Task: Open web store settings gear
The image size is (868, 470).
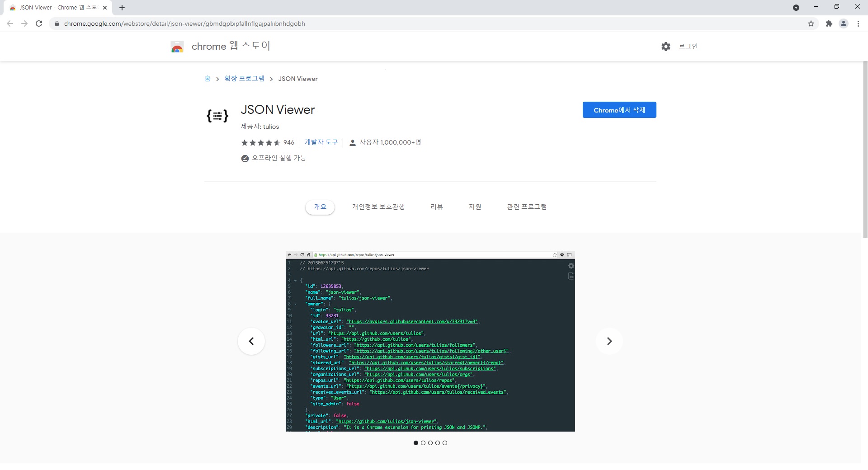Action: (x=666, y=46)
